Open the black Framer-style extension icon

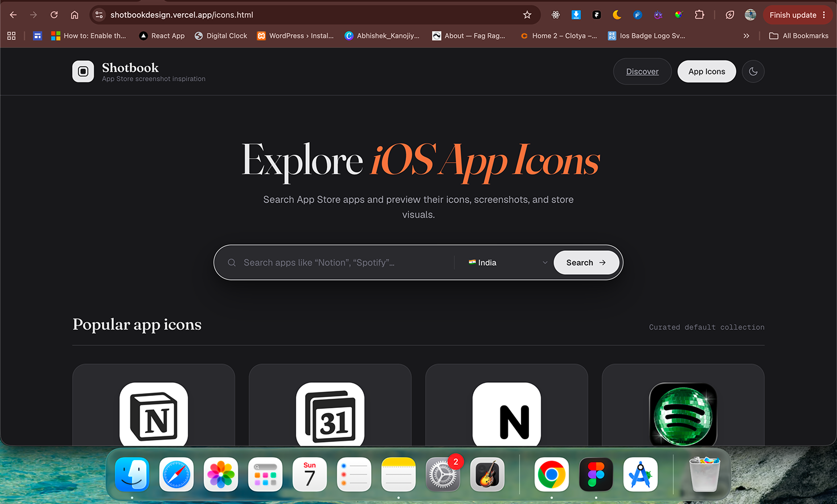tap(597, 15)
